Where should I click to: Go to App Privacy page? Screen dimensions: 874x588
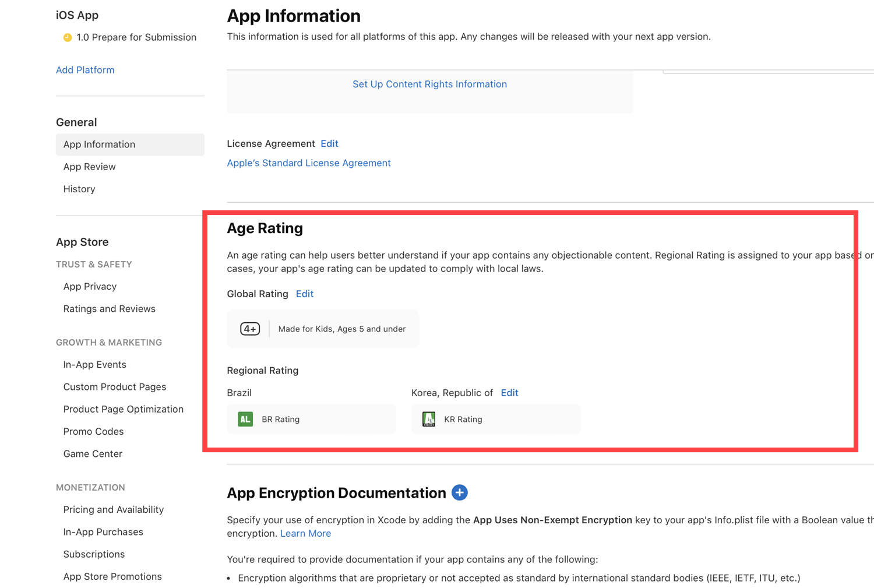[90, 287]
